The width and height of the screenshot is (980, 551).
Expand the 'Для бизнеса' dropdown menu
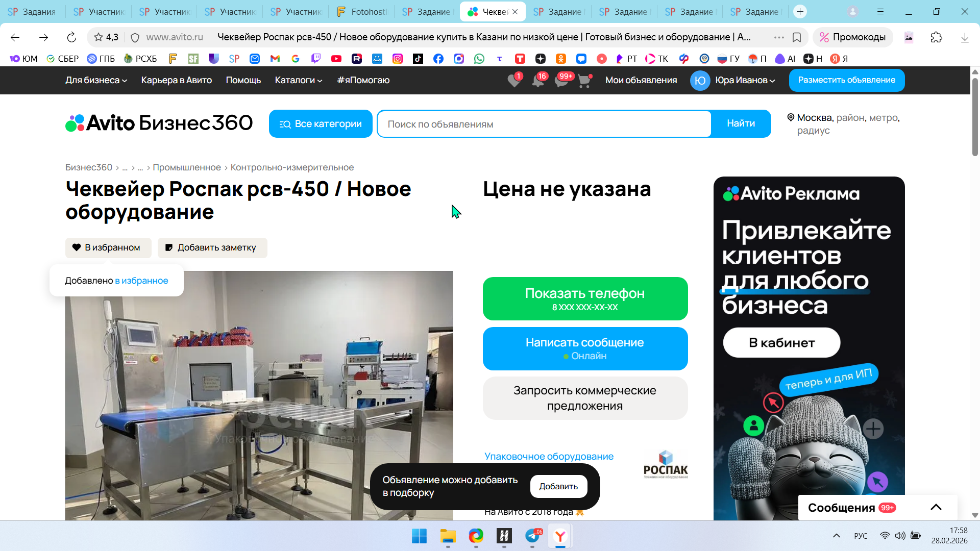pos(96,80)
